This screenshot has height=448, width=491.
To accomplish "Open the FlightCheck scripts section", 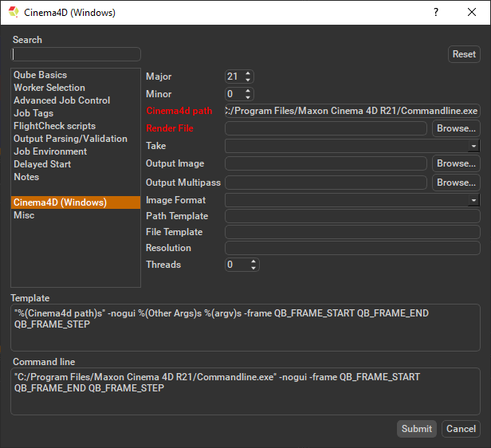I will (x=54, y=126).
